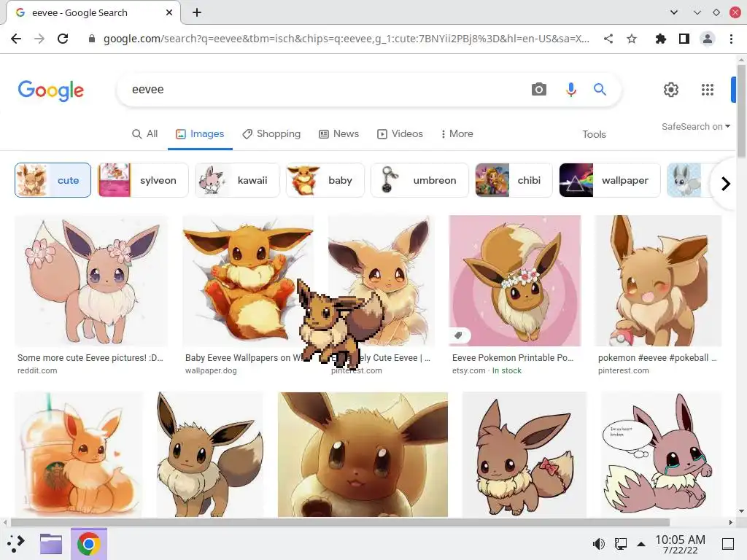Screen dimensions: 747x560
Task: Open the tab search chevron in the title bar
Action: [x=673, y=12]
